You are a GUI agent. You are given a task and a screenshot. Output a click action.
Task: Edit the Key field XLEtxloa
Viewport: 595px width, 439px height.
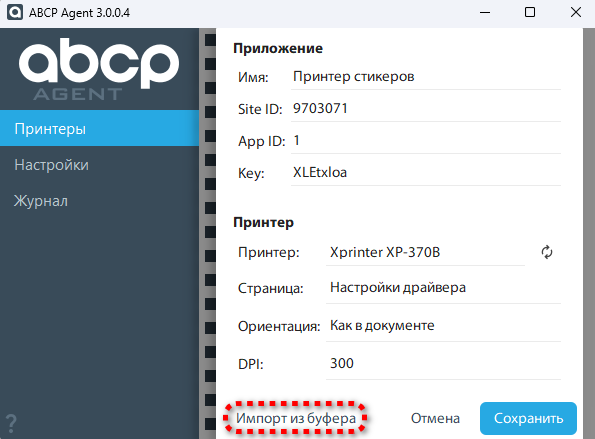[x=426, y=173]
